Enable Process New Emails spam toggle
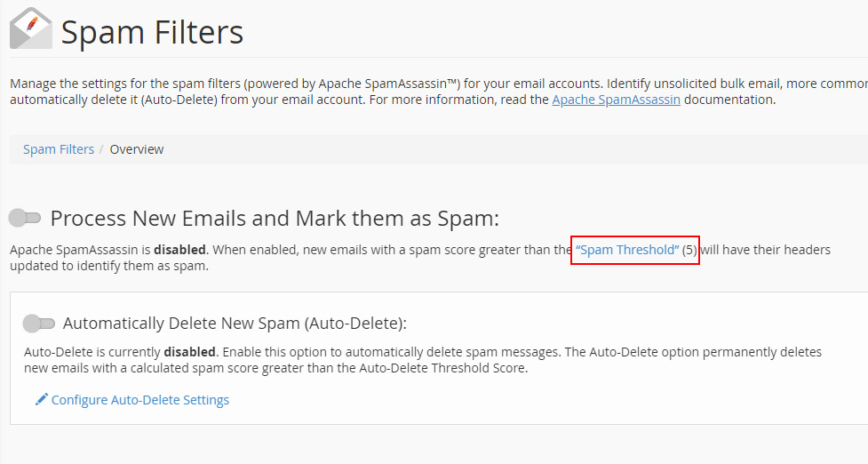 (25, 218)
